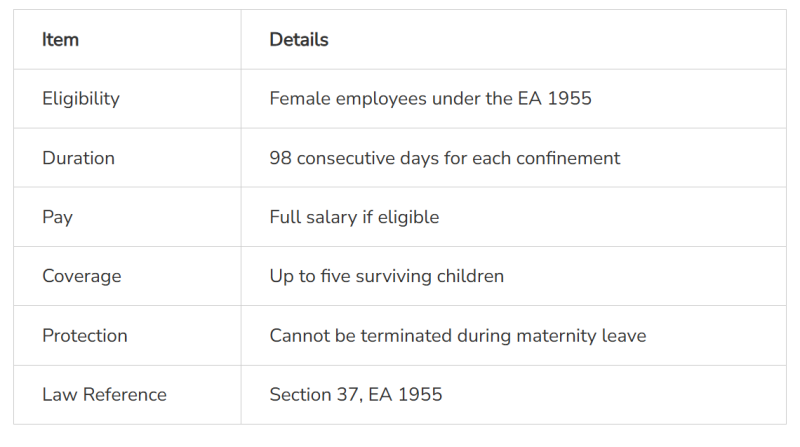
Task: Click "Female employees under the EA 1955" cell
Action: tap(430, 99)
